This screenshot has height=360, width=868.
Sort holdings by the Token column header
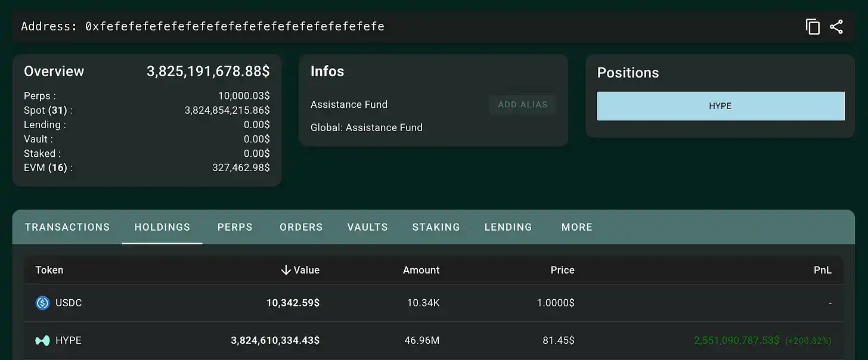click(x=49, y=270)
